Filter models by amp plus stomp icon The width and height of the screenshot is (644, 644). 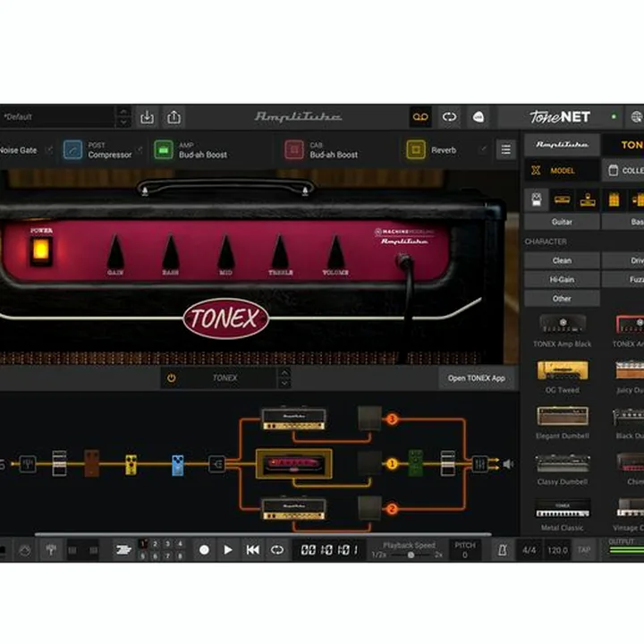[588, 200]
